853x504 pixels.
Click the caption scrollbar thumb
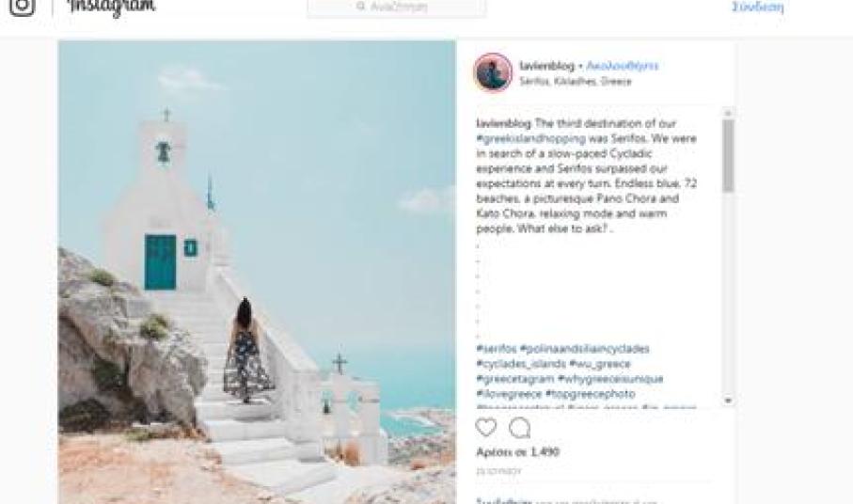pos(728,156)
